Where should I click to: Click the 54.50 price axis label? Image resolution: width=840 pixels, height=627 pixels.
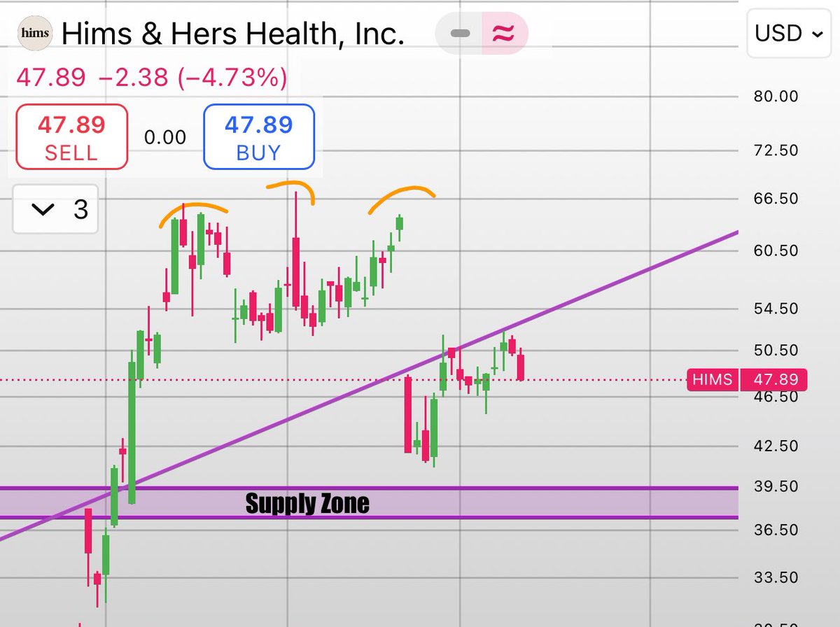coord(776,309)
